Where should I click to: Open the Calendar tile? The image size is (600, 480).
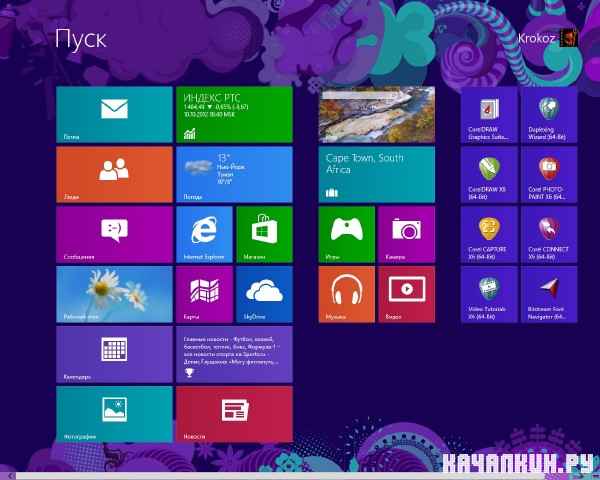114,354
